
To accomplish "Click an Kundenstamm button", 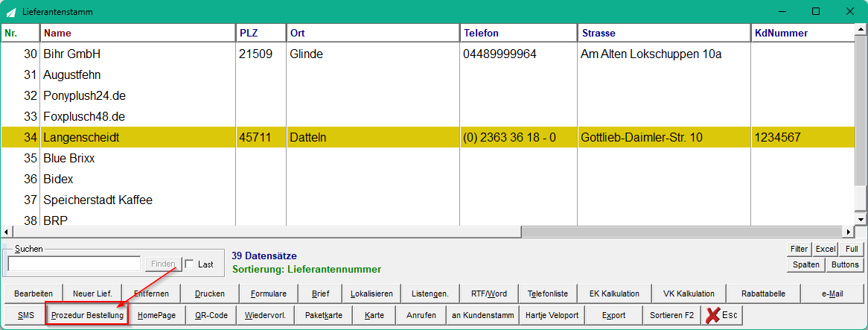I will (x=482, y=315).
